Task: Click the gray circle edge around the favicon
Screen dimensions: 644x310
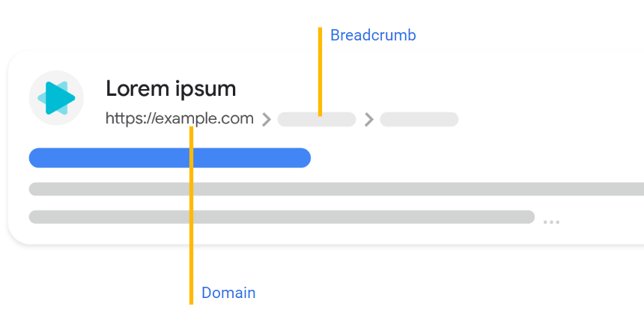Action: [32, 97]
